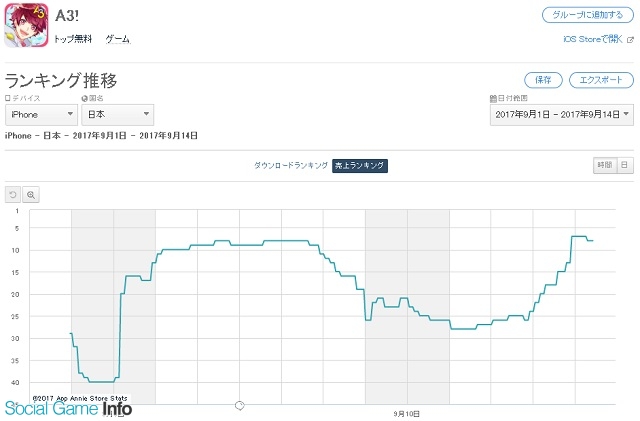
Task: Set chart granularity to 日
Action: point(624,165)
